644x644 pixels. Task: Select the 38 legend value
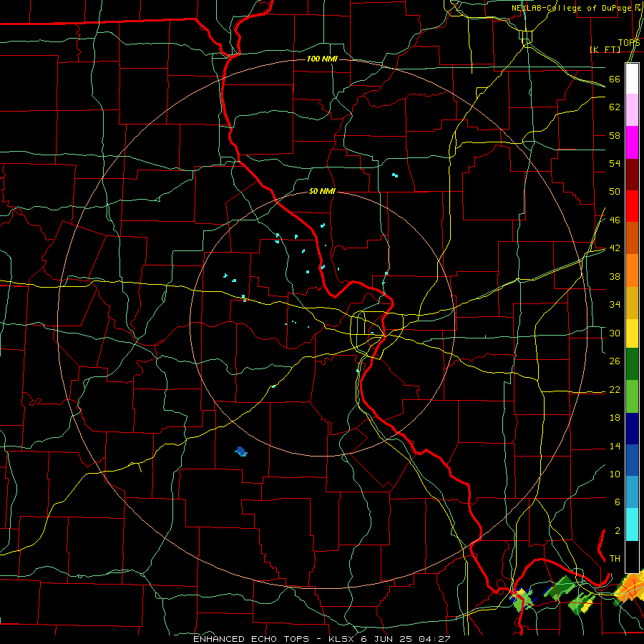tap(615, 276)
